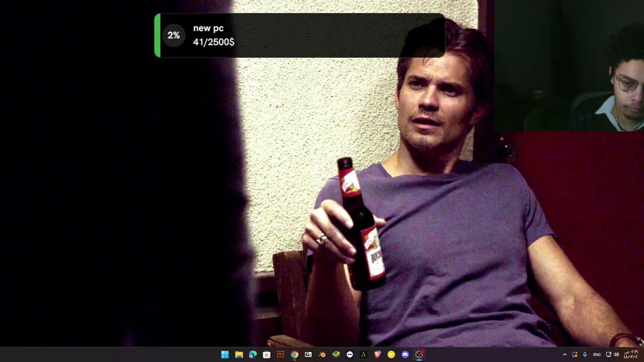Click the webcam overlay thumbnail
Viewport: 644px width, 362px height.
click(569, 65)
